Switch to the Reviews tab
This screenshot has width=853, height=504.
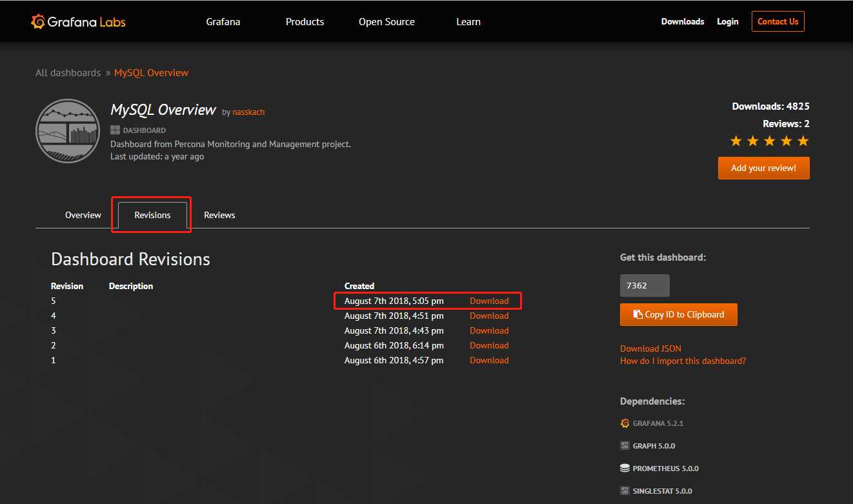click(219, 215)
